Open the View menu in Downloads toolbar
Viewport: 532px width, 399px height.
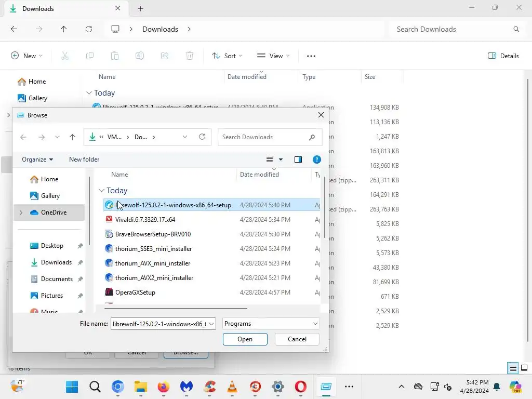coord(273,56)
